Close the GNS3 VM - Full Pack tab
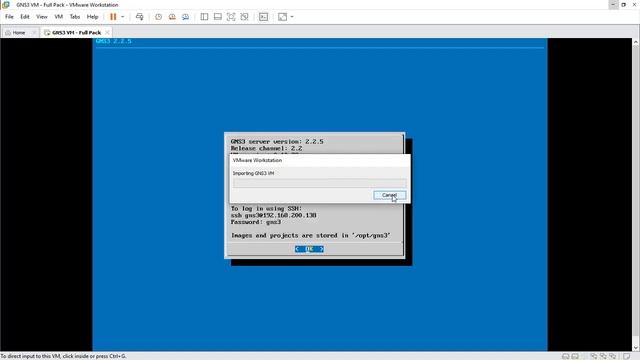 107,32
